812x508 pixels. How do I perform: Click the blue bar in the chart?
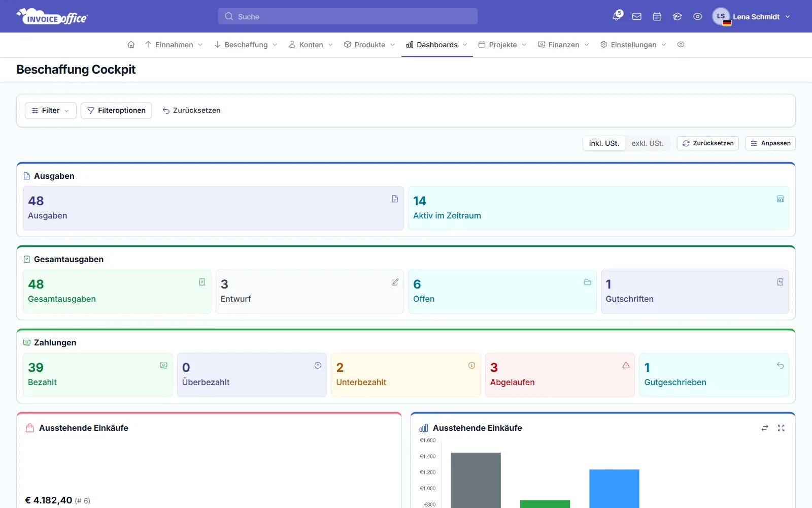coord(614,489)
